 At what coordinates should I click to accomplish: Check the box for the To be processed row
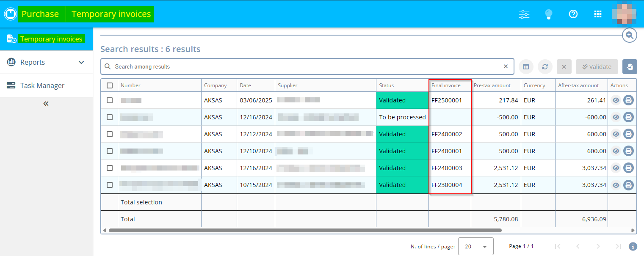[110, 117]
